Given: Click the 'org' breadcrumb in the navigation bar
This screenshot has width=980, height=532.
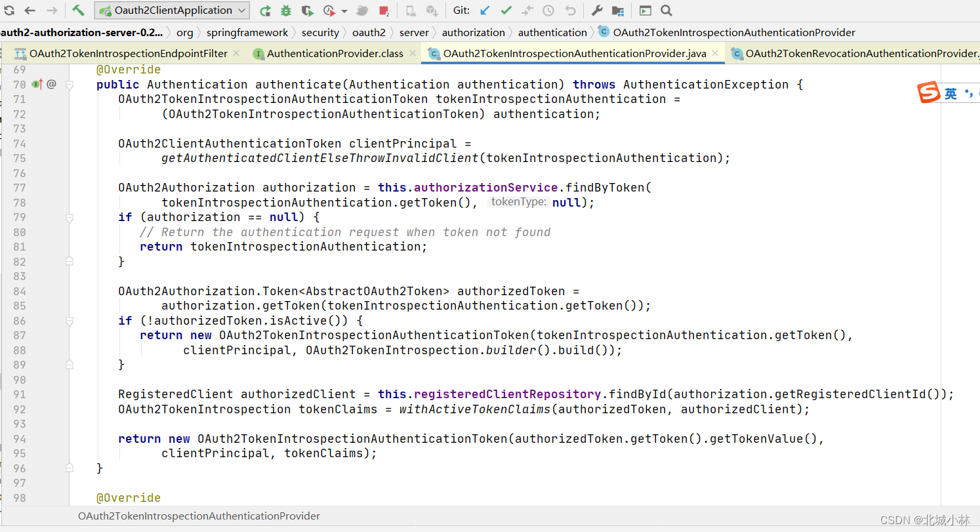Looking at the screenshot, I should [185, 33].
